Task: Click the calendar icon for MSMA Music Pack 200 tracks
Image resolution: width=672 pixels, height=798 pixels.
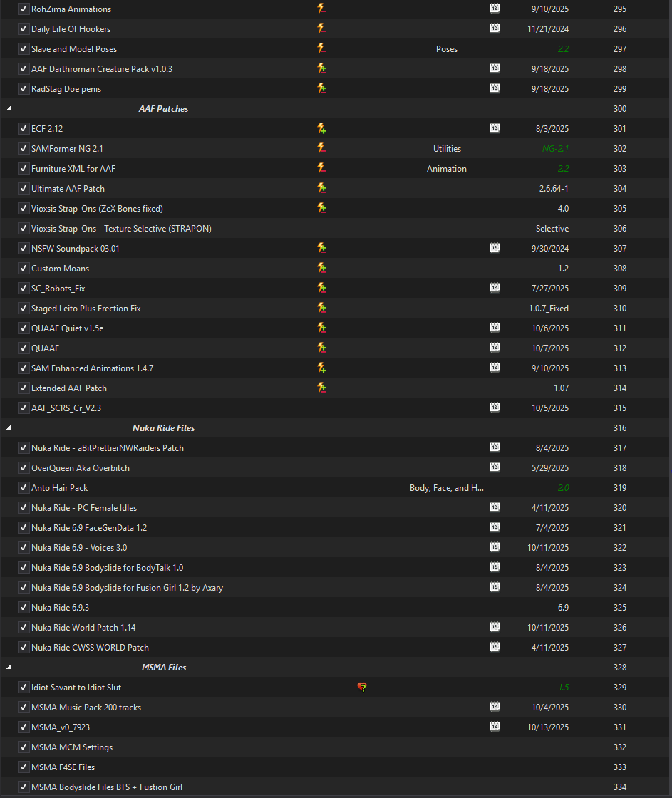Action: pyautogui.click(x=495, y=707)
